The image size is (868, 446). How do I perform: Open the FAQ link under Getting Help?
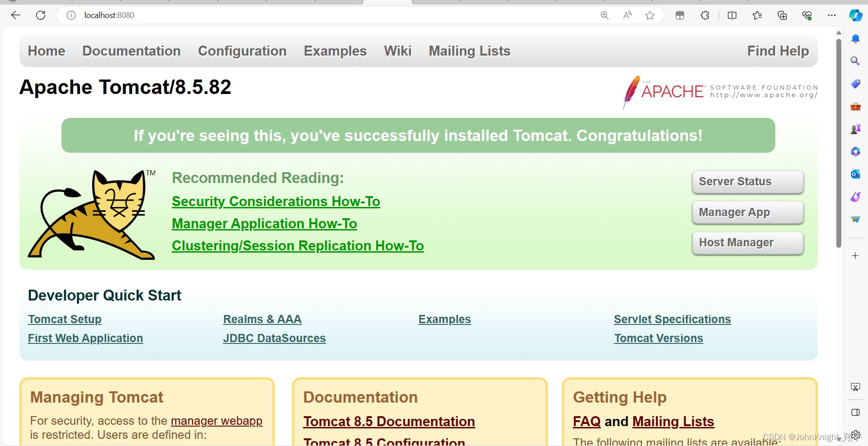[587, 422]
